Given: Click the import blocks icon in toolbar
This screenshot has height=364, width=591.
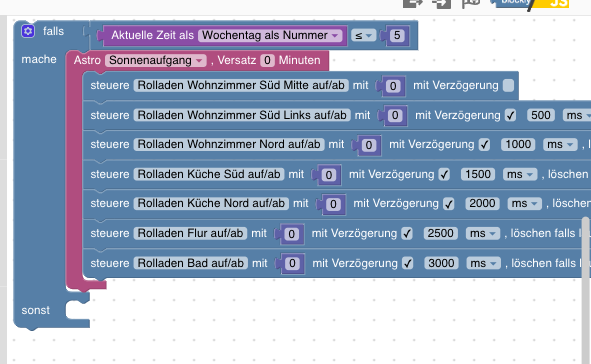Looking at the screenshot, I should (441, 3).
